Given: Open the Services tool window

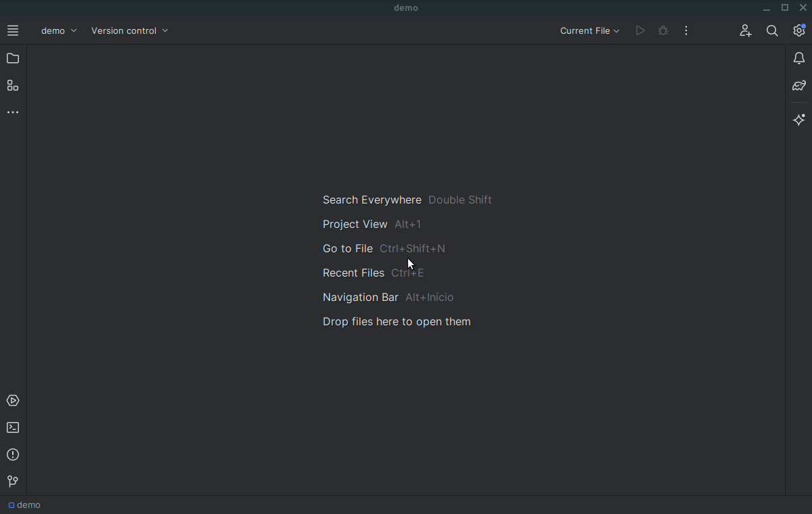Looking at the screenshot, I should point(13,401).
